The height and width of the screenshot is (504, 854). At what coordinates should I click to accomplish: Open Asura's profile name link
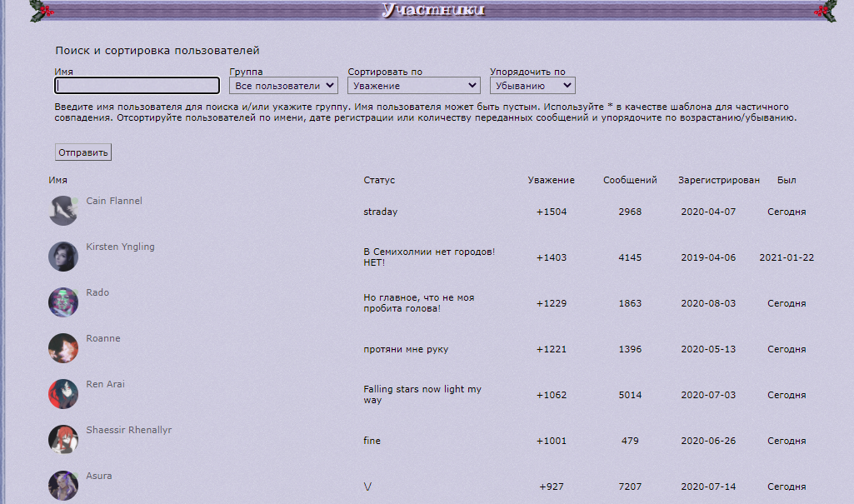coord(99,476)
